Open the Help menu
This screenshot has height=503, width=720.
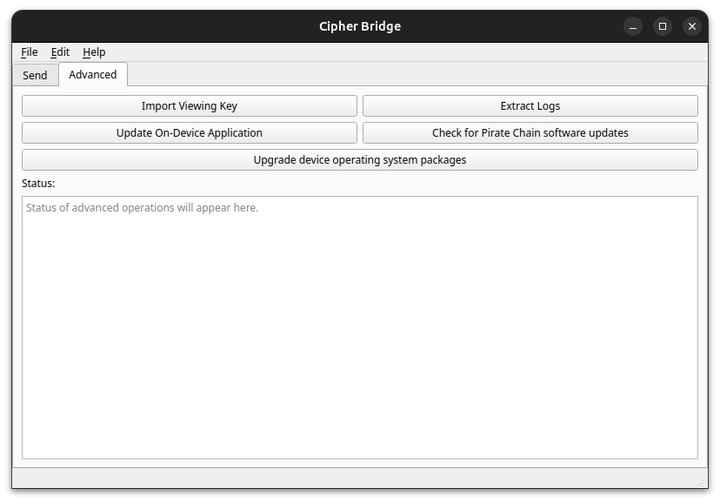(x=94, y=52)
